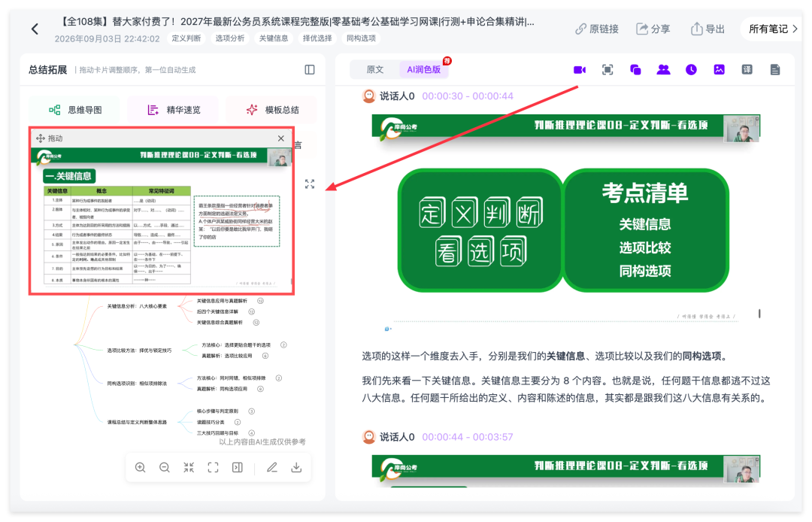Image resolution: width=812 pixels, height=522 pixels.
Task: Click the second 说话人0 speaker avatar
Action: point(368,437)
